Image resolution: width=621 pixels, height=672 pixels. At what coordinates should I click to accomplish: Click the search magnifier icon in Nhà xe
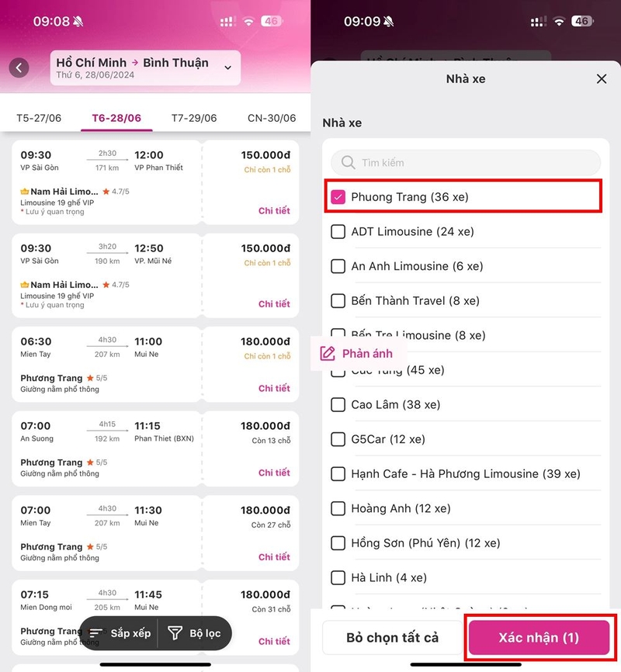click(348, 162)
